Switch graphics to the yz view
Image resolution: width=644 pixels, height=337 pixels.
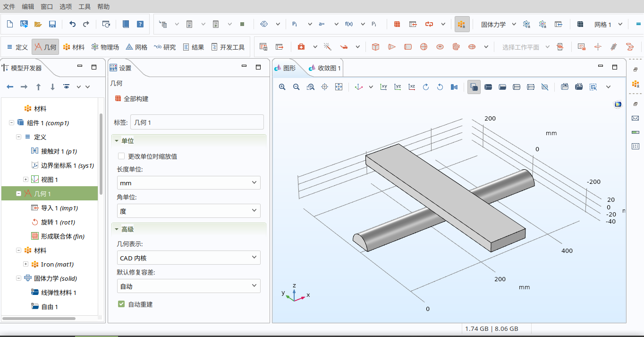(x=398, y=87)
